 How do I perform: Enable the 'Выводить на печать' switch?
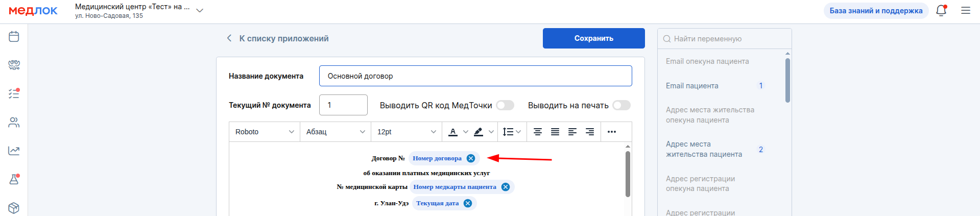pyautogui.click(x=622, y=105)
